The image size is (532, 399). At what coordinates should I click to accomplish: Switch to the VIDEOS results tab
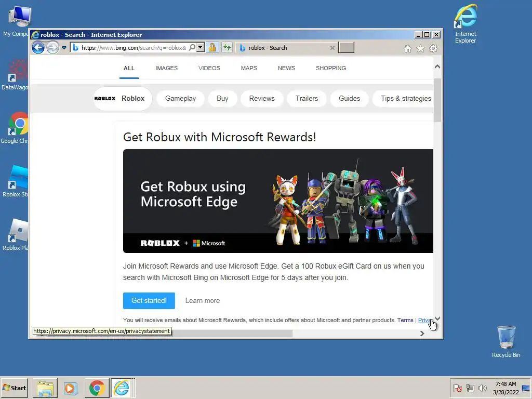point(209,68)
